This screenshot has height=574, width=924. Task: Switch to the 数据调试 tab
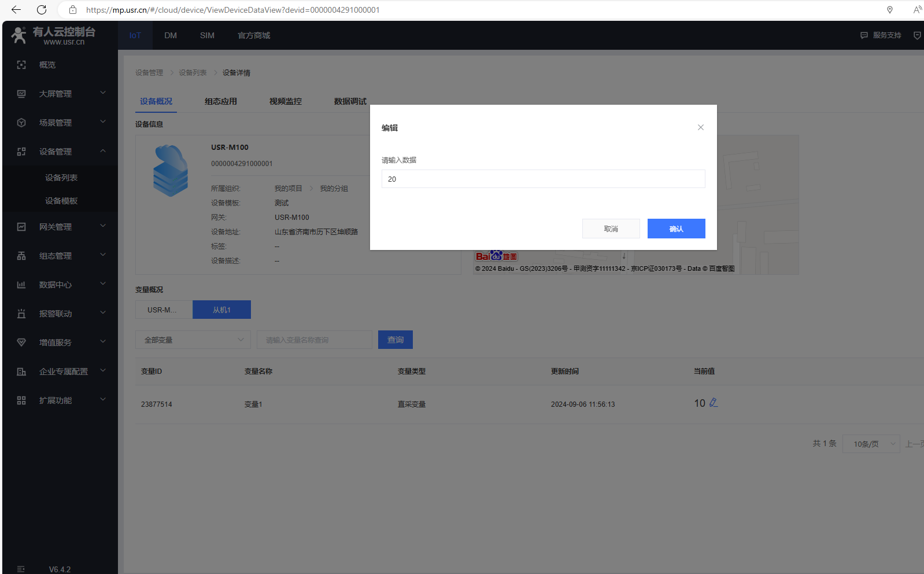point(350,101)
